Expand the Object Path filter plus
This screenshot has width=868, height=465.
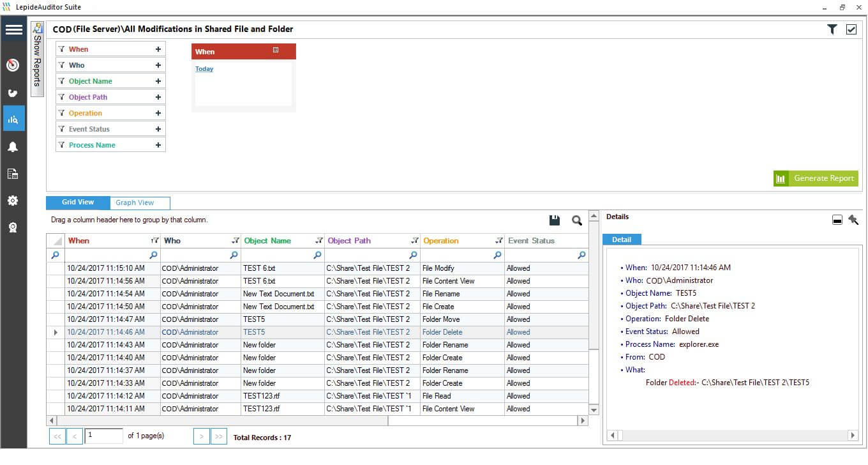pyautogui.click(x=158, y=97)
